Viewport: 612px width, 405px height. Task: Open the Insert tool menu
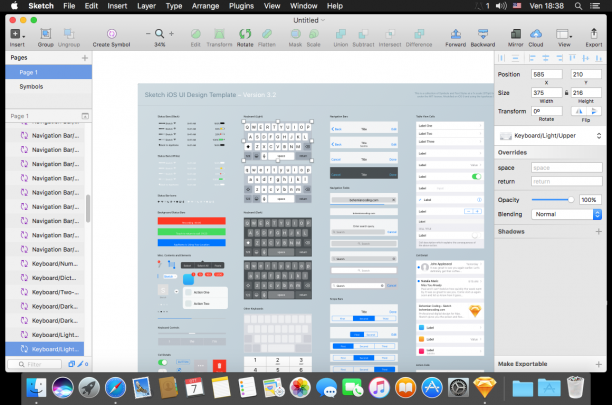tap(17, 34)
